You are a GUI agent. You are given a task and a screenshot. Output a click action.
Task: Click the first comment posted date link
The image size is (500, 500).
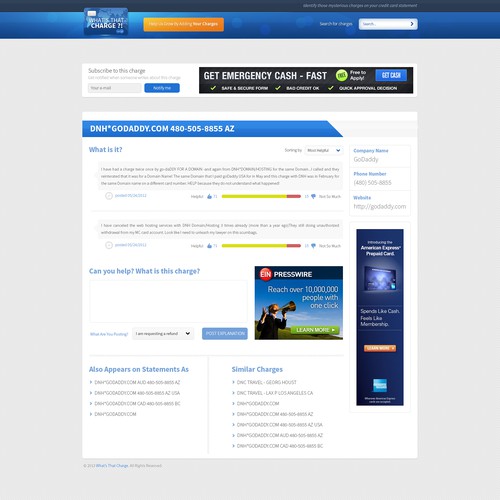pos(131,196)
